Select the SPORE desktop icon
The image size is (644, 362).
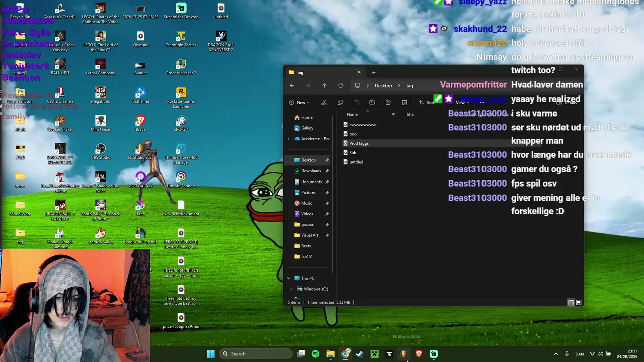[x=181, y=123]
